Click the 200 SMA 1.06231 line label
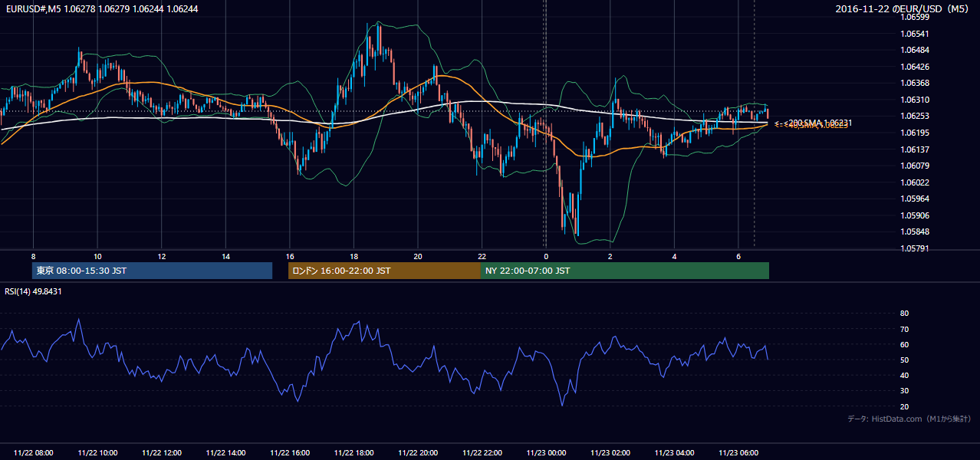 819,123
